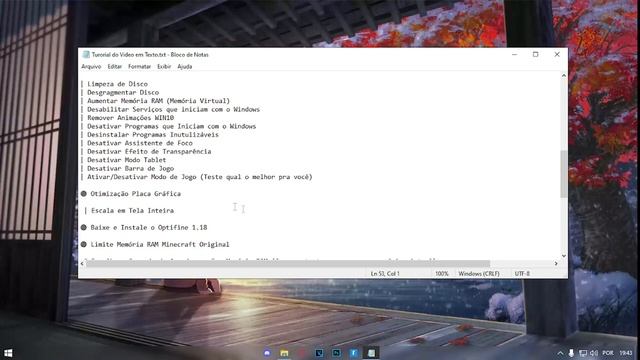The image size is (640, 360).
Task: Click the horizontal scrollbar right arrow
Action: tap(556, 264)
